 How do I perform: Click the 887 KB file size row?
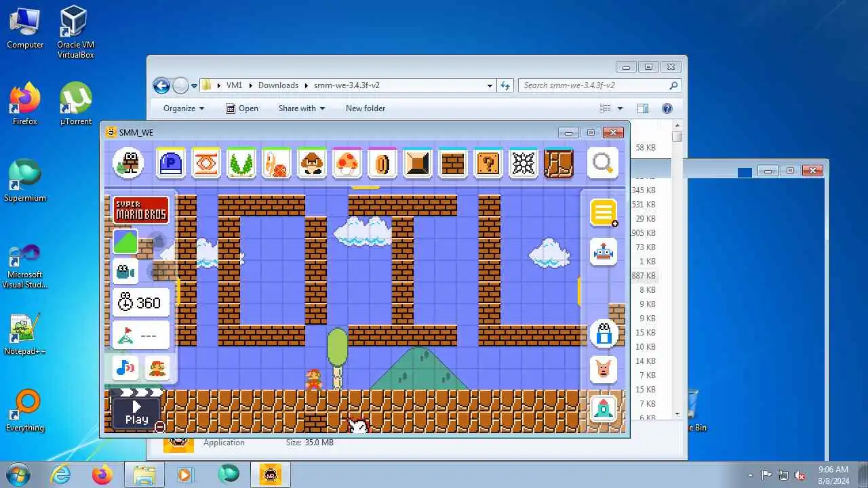click(x=644, y=276)
